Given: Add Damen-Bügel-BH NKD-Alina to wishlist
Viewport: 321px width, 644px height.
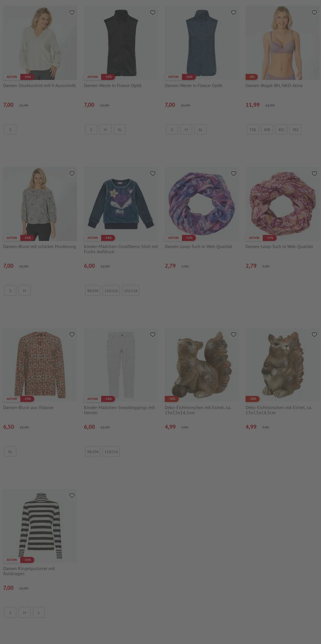Looking at the screenshot, I should click(314, 13).
